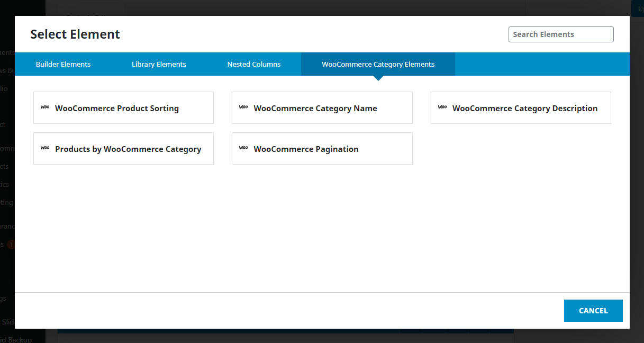Pick the Products by WooCommerce Category element
The height and width of the screenshot is (343, 644).
[x=123, y=149]
